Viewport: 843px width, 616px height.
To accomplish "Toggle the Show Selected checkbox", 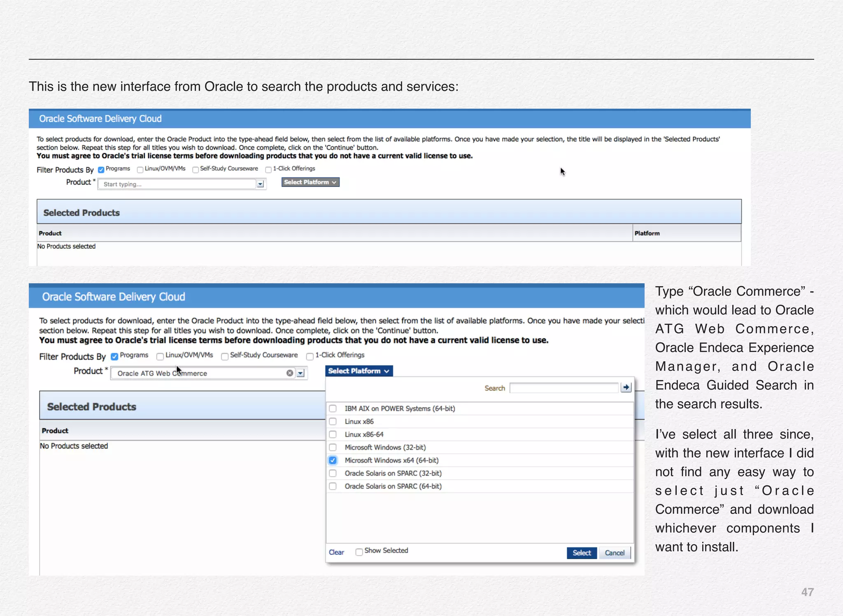I will click(359, 552).
